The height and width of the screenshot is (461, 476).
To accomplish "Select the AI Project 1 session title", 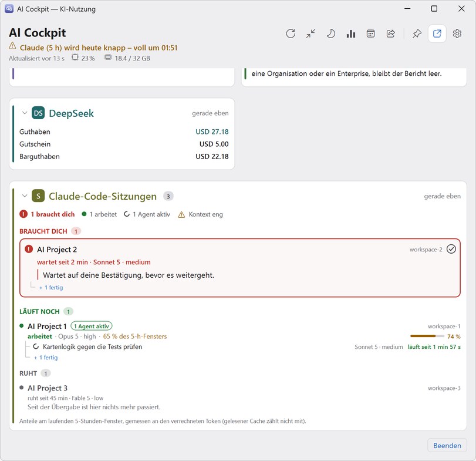I will click(x=47, y=326).
